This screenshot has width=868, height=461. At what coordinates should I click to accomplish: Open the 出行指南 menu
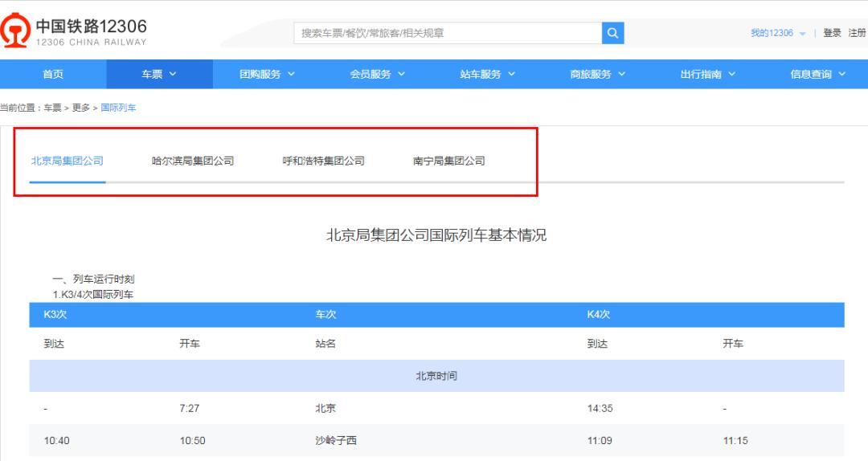708,74
